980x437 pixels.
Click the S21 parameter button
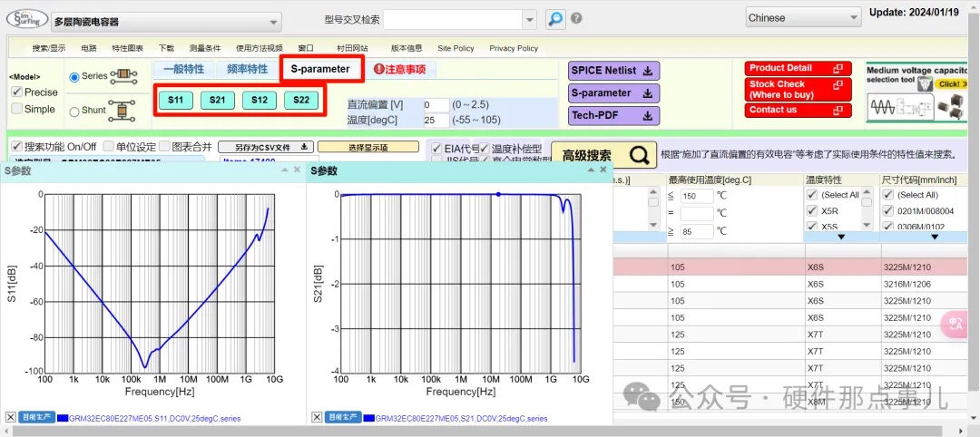pos(218,100)
